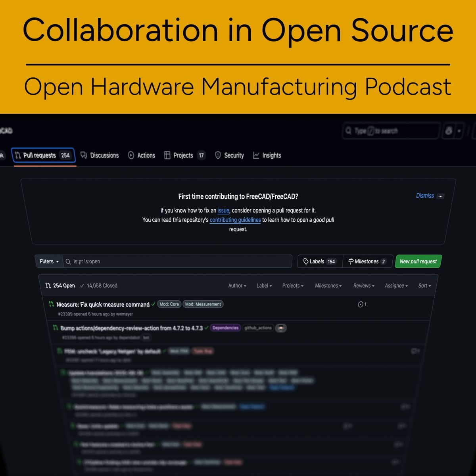Image resolution: width=476 pixels, height=476 pixels.
Task: Open 'Measure: Fix quick measure command' pull request
Action: 103,305
